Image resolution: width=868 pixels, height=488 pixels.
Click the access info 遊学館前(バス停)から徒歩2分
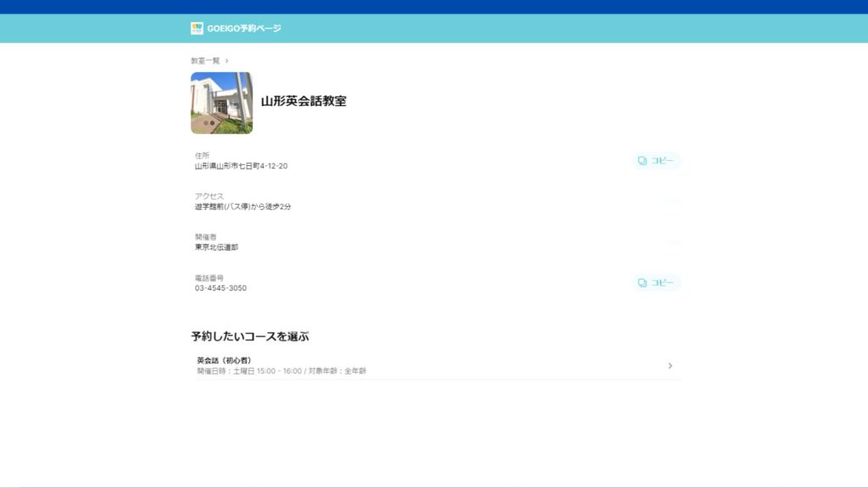[242, 207]
